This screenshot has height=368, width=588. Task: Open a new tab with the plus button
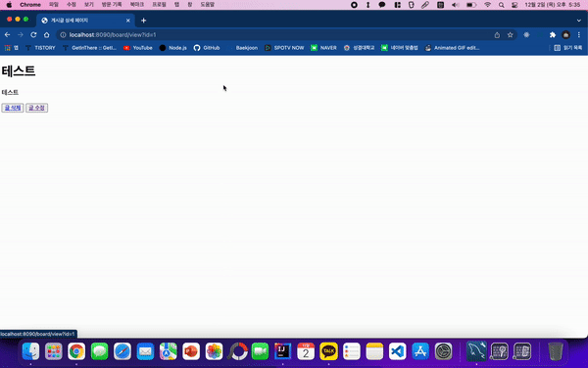coord(144,21)
